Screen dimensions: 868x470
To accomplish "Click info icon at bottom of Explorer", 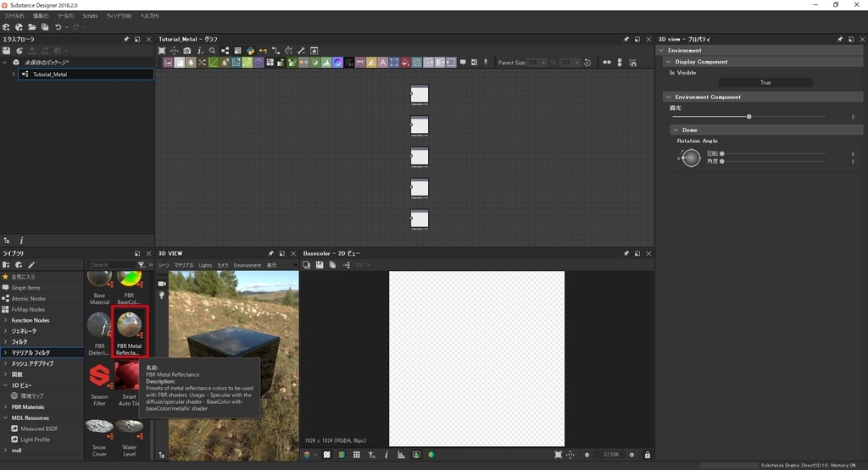I will (x=21, y=241).
